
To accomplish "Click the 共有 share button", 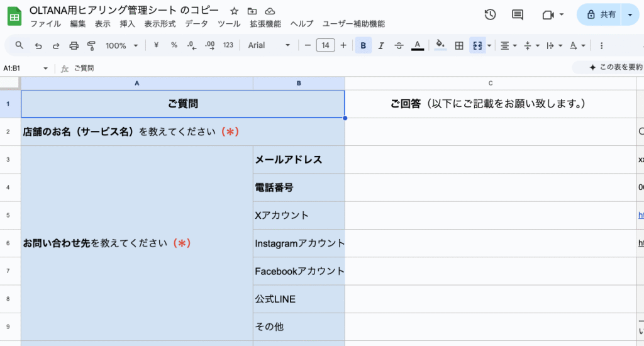I will coord(601,14).
